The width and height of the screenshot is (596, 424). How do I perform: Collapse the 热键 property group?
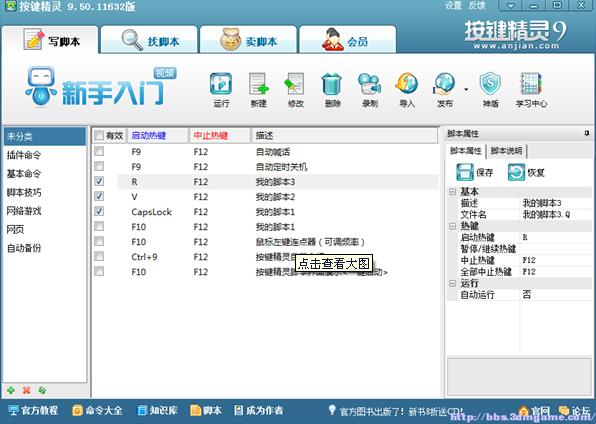coord(452,226)
